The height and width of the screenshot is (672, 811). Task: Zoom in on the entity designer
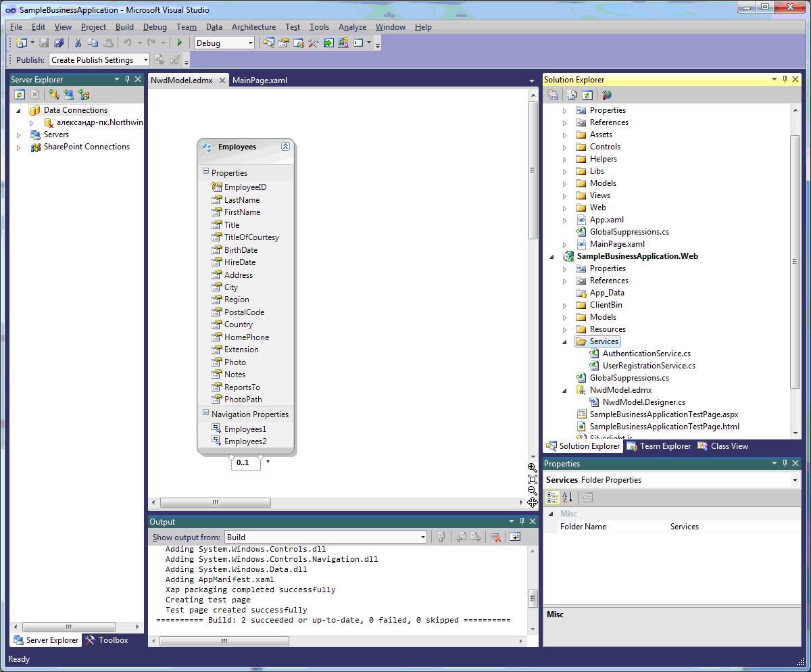(x=533, y=467)
